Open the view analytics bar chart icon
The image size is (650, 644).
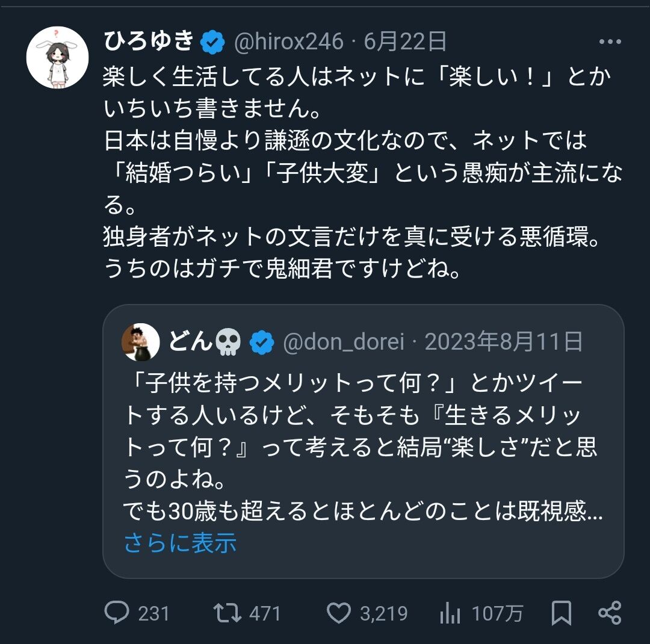click(450, 613)
